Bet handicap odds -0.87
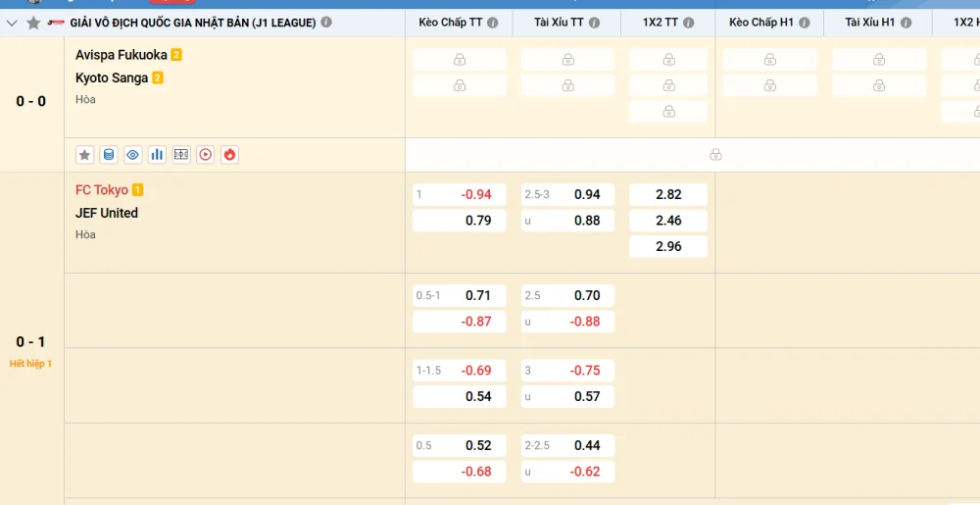980x505 pixels. [x=460, y=322]
